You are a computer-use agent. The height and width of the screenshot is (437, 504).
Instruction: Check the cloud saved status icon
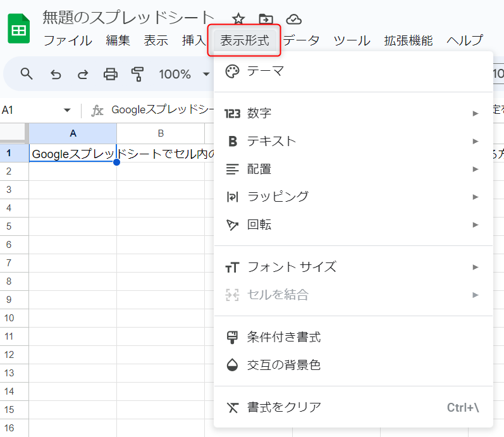(294, 20)
